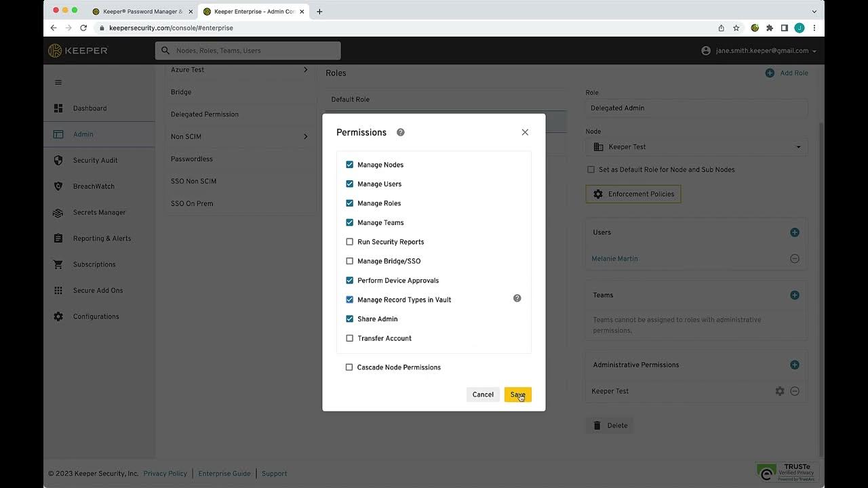Click the browser reload icon
The height and width of the screenshot is (488, 868).
(83, 28)
